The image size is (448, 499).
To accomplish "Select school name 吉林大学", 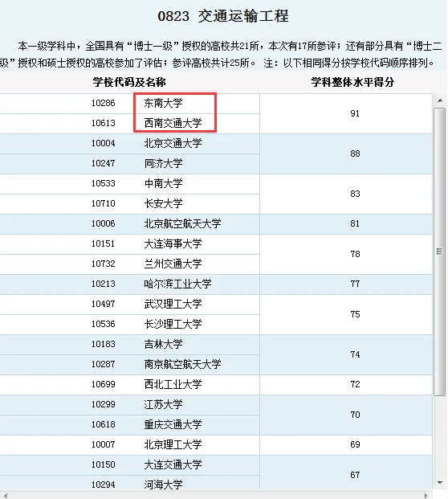I will [164, 344].
